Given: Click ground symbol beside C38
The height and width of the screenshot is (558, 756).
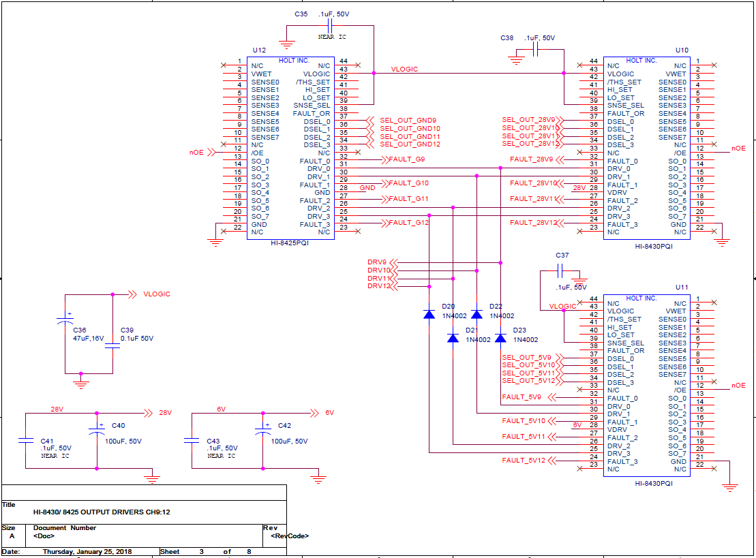Looking at the screenshot, I should [516, 61].
